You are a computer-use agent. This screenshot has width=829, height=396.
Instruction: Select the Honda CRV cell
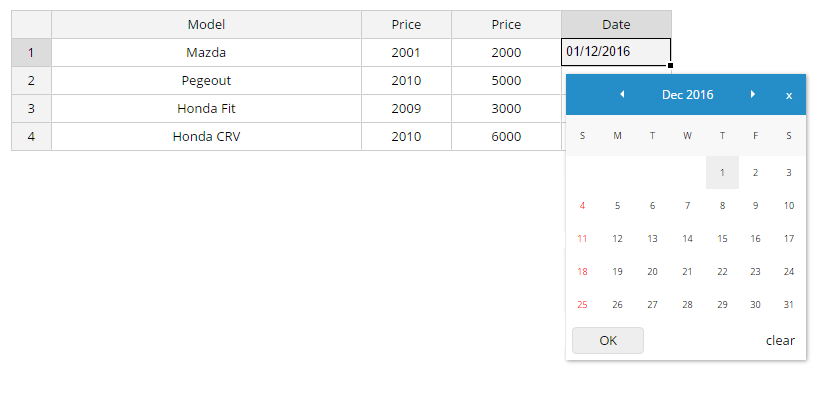coord(206,136)
